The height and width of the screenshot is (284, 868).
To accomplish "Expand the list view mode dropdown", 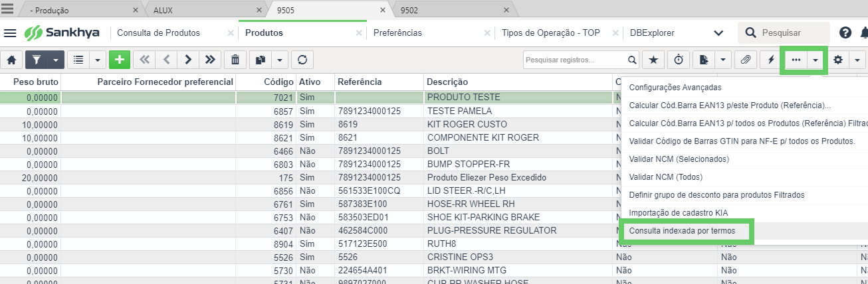I will pos(98,60).
